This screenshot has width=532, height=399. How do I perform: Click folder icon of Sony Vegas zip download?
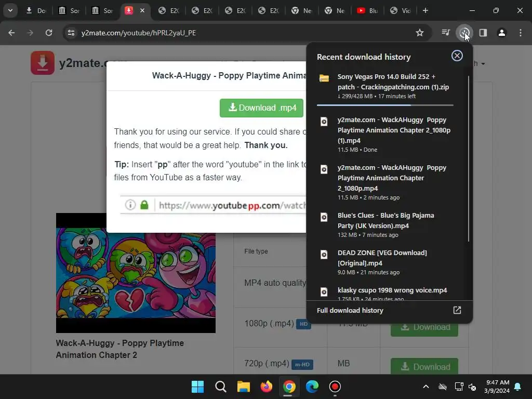324,78
